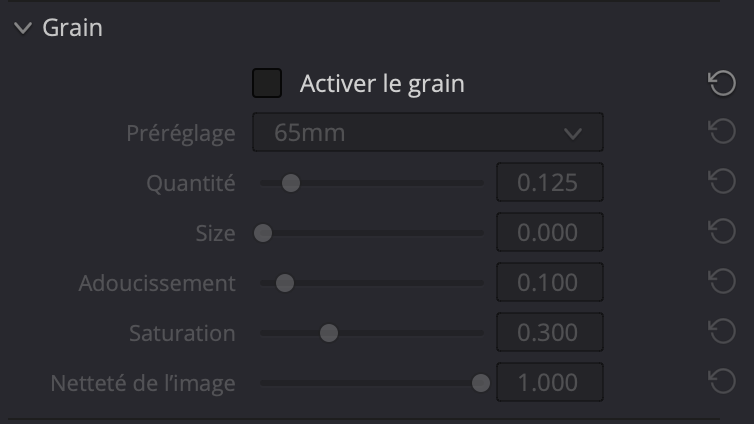Reset the Quantité value

[x=721, y=182]
